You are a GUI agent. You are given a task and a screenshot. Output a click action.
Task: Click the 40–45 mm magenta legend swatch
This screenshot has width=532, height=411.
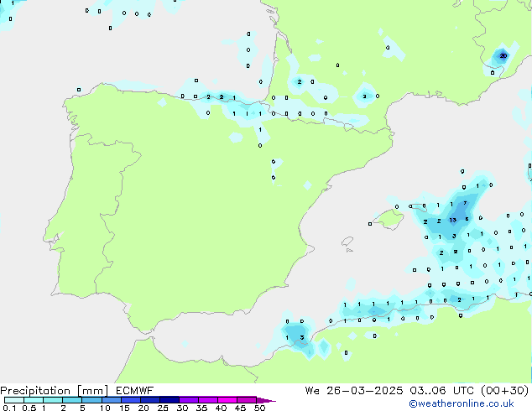pos(227,400)
